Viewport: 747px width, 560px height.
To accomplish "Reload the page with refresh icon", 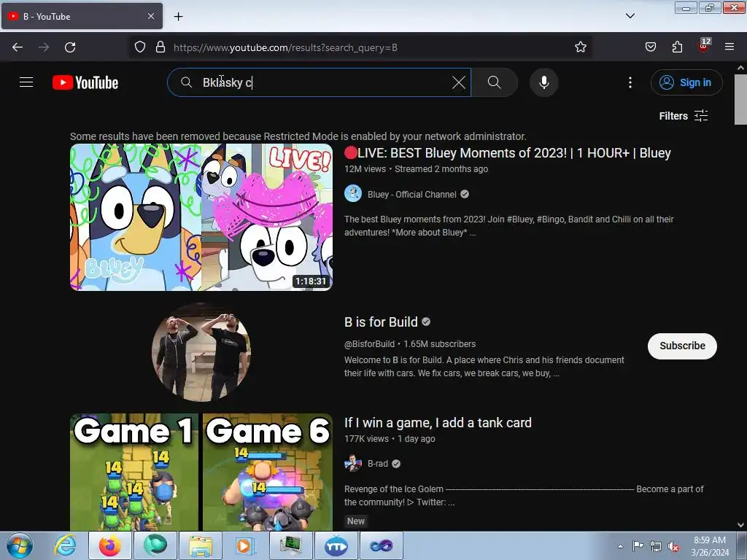I will pyautogui.click(x=70, y=47).
